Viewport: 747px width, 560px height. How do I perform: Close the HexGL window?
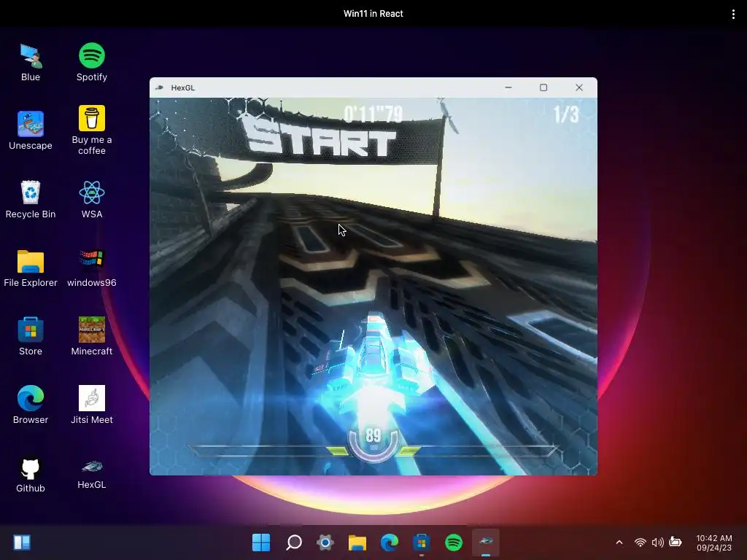pyautogui.click(x=578, y=87)
